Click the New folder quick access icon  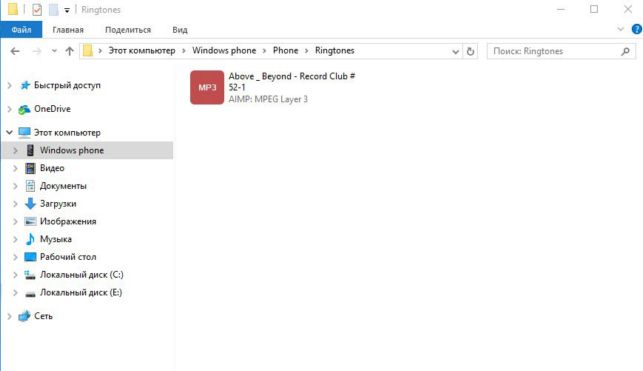pos(54,9)
